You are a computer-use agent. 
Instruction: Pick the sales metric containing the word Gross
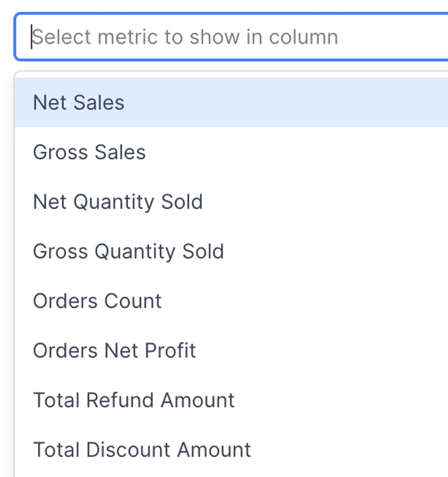point(89,152)
